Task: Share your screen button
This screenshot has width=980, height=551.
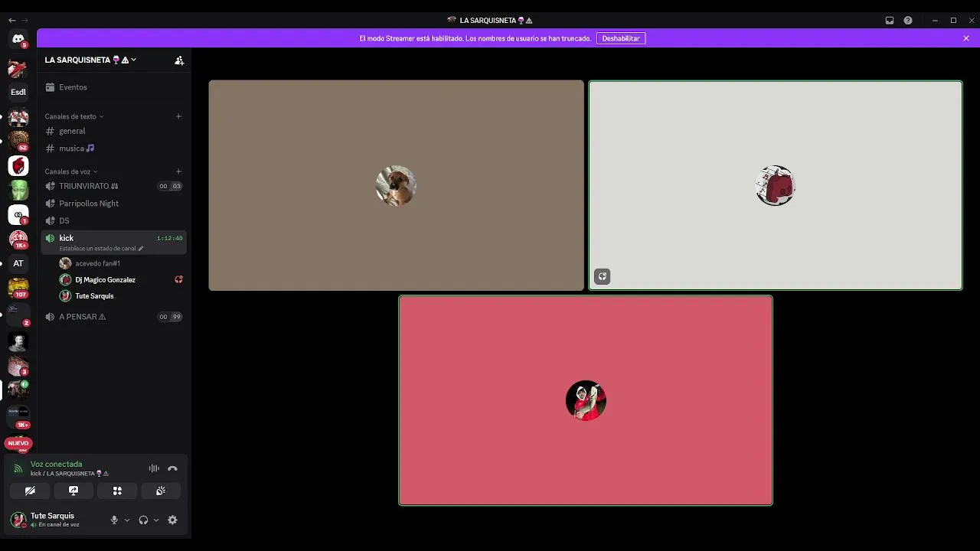Action: tap(73, 491)
